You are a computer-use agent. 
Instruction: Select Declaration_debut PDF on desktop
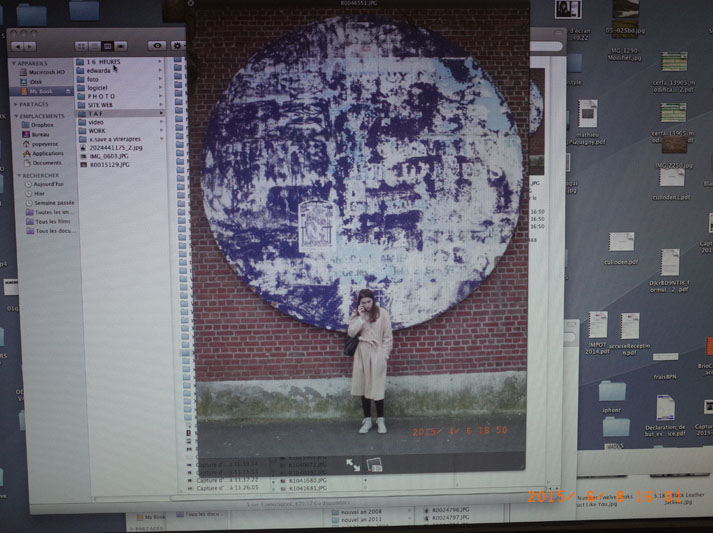(x=665, y=416)
